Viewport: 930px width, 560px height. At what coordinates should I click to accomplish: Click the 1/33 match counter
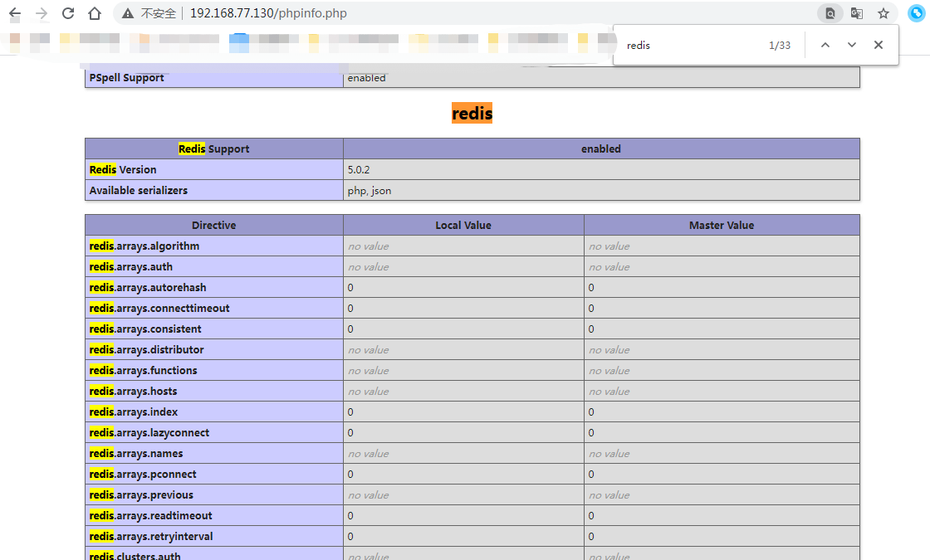click(x=780, y=45)
